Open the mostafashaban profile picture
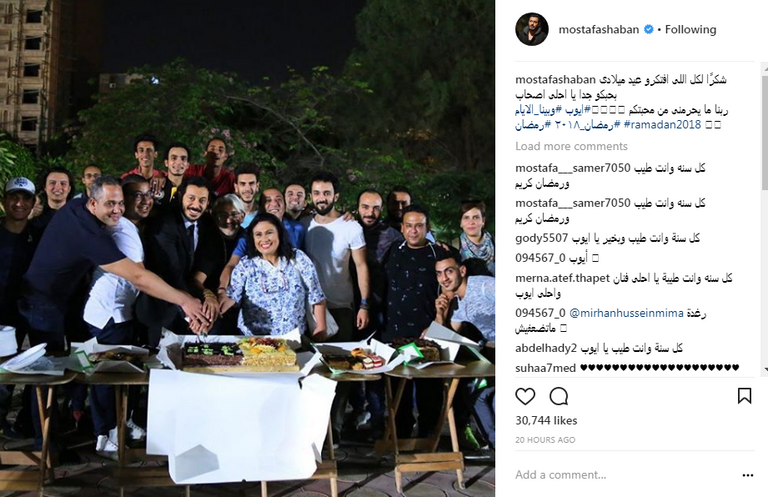This screenshot has width=768, height=497. pyautogui.click(x=531, y=29)
